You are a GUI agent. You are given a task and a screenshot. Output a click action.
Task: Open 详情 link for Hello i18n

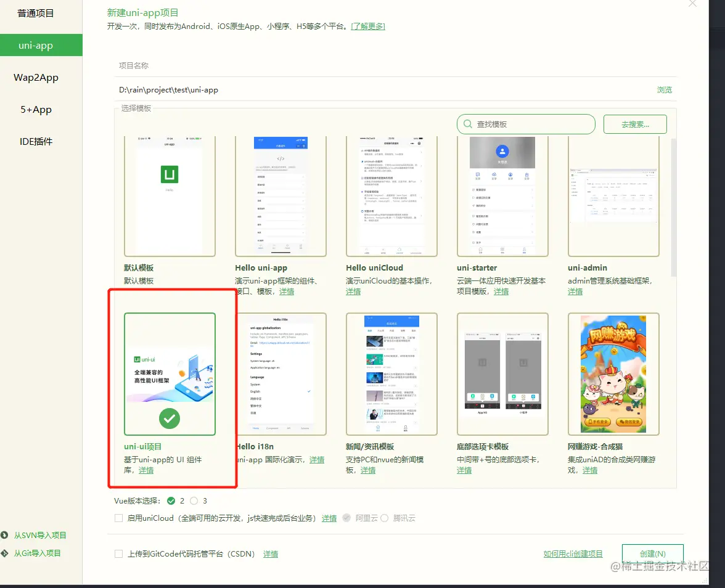tap(317, 460)
